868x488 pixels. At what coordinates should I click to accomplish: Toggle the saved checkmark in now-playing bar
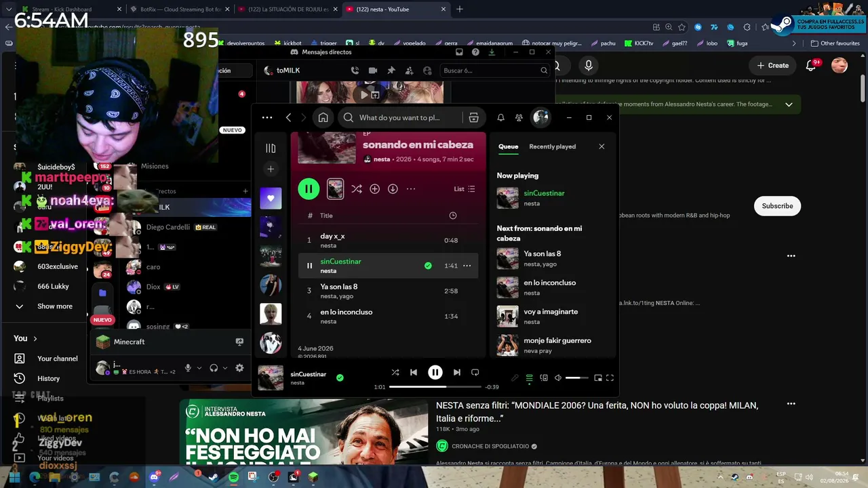[x=340, y=378]
